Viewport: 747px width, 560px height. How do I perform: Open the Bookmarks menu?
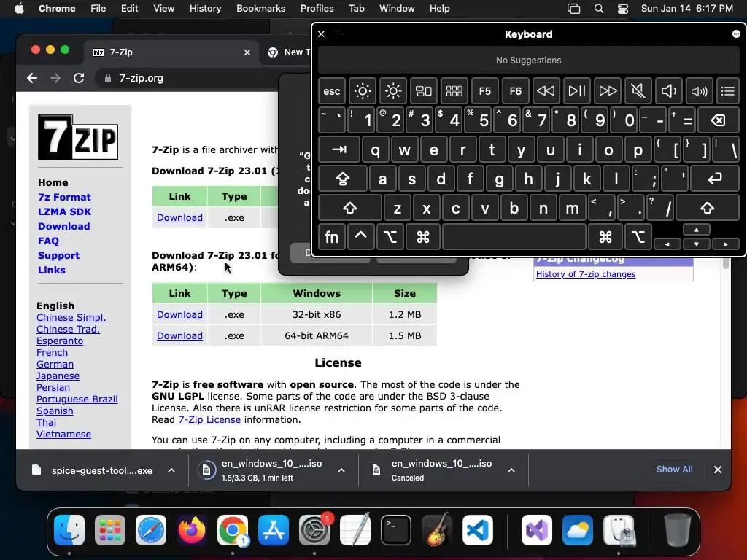click(260, 8)
